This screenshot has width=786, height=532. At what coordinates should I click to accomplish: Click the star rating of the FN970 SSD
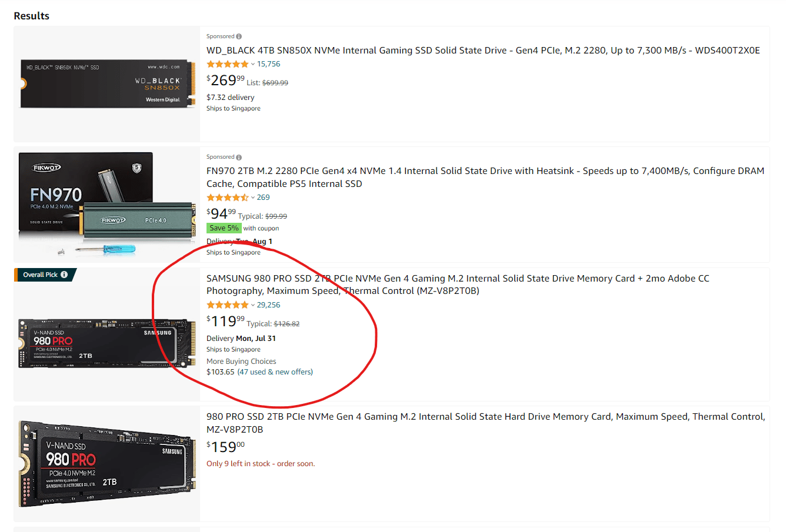[228, 197]
